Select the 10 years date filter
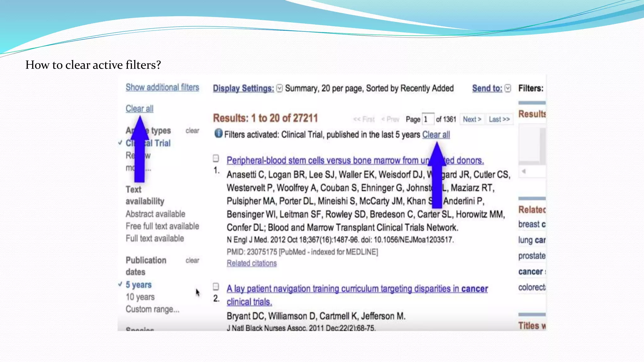The height and width of the screenshot is (362, 644). point(140,297)
